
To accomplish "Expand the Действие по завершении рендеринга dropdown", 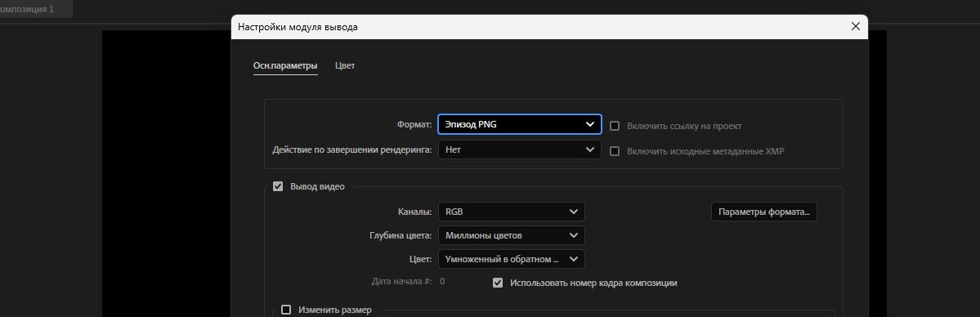I will tap(519, 150).
